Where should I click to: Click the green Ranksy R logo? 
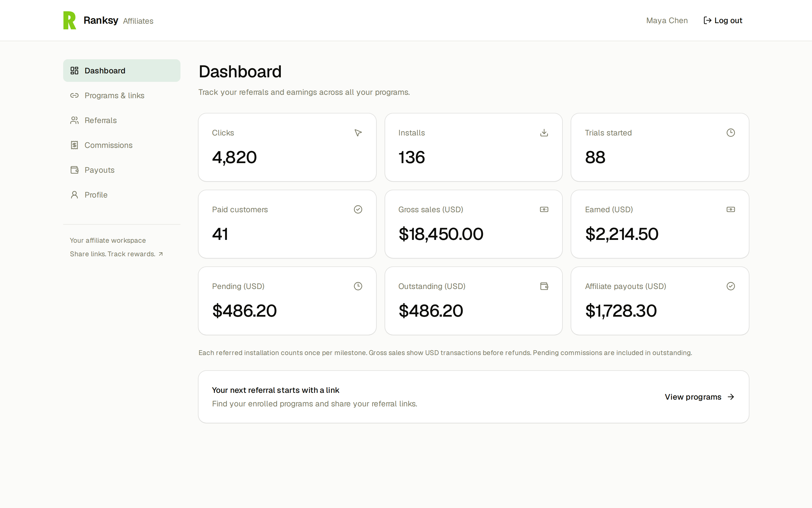70,21
